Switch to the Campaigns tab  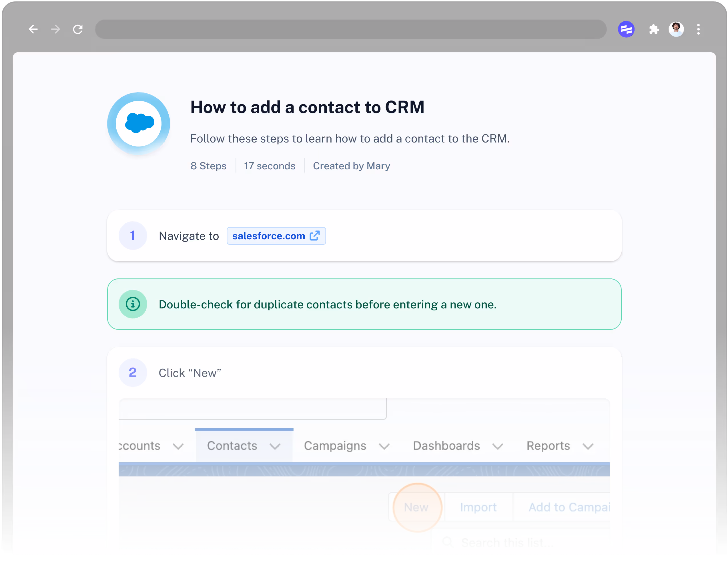[335, 446]
